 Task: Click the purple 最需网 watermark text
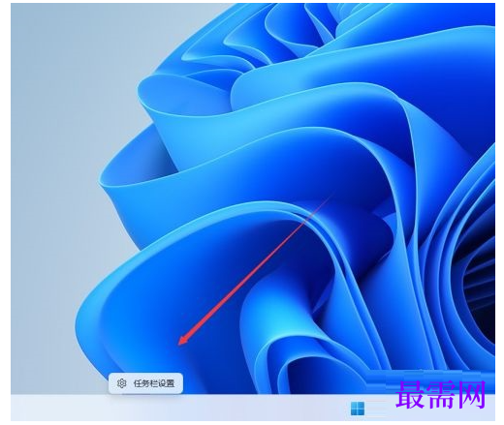click(441, 395)
